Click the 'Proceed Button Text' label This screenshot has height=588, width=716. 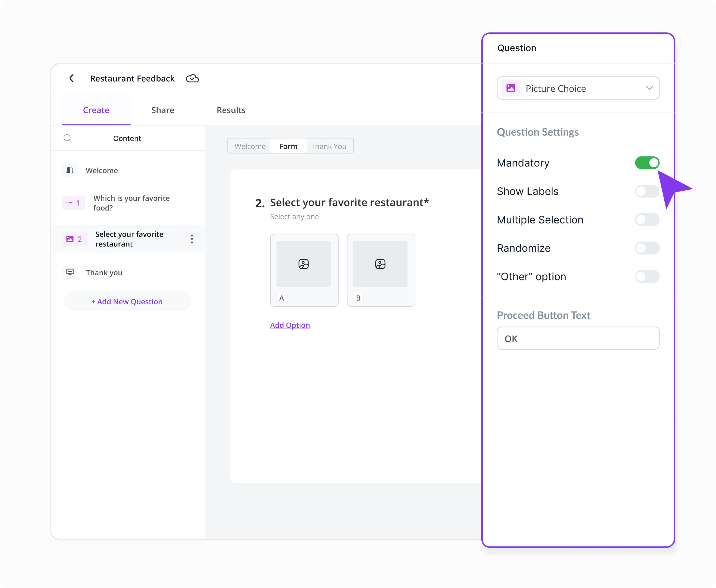(x=543, y=315)
